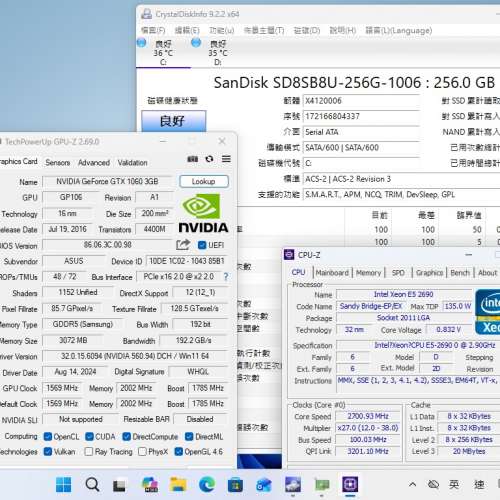500x500 pixels.
Task: Open taskbar Search
Action: click(92, 485)
